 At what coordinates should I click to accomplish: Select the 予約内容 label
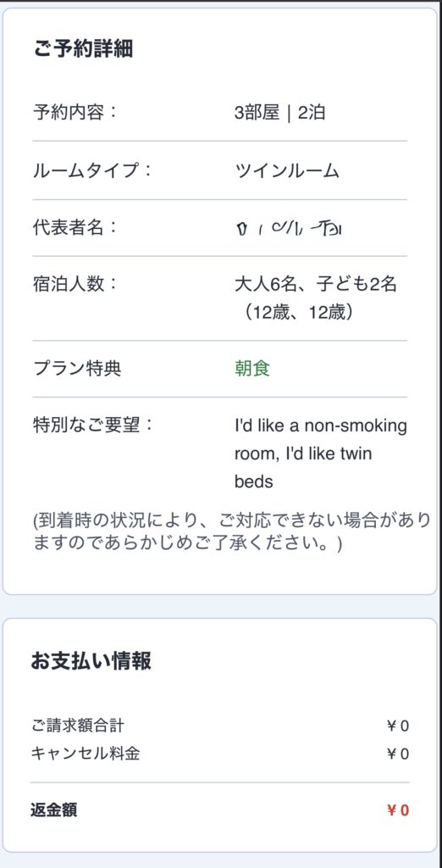point(76,113)
